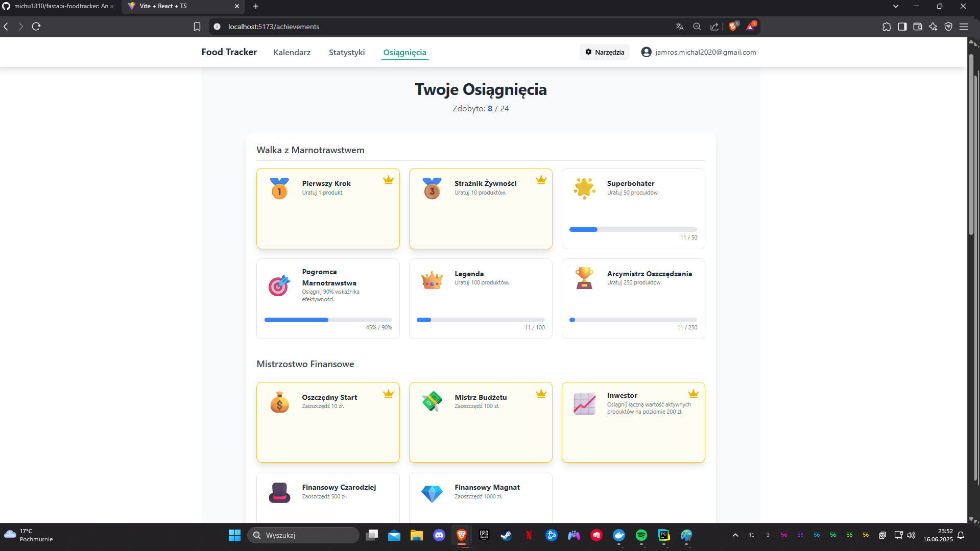
Task: Click the Food Tracker logo link
Action: pyautogui.click(x=229, y=52)
